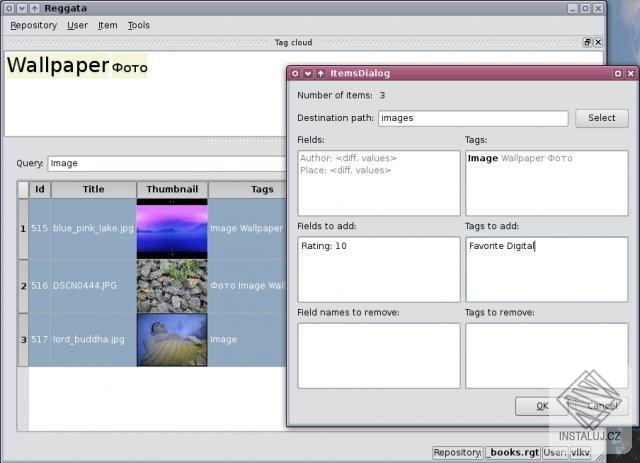640x463 pixels.
Task: Click the Reggata window resize grip
Action: coord(600,456)
